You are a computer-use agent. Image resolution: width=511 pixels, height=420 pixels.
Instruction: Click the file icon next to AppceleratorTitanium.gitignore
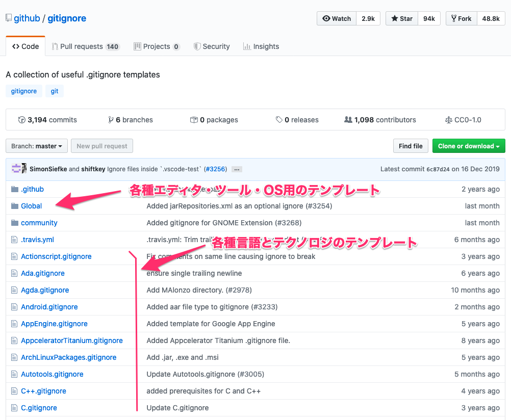[x=14, y=340]
